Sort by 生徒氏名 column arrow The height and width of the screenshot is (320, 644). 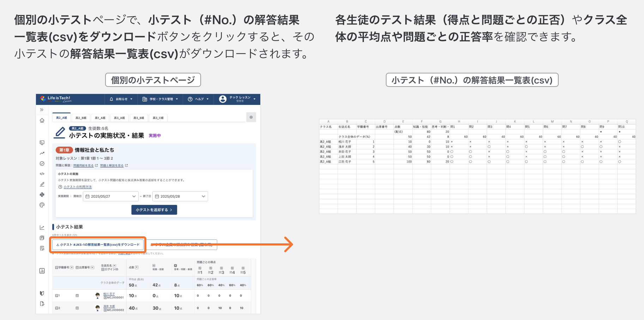pyautogui.click(x=114, y=266)
